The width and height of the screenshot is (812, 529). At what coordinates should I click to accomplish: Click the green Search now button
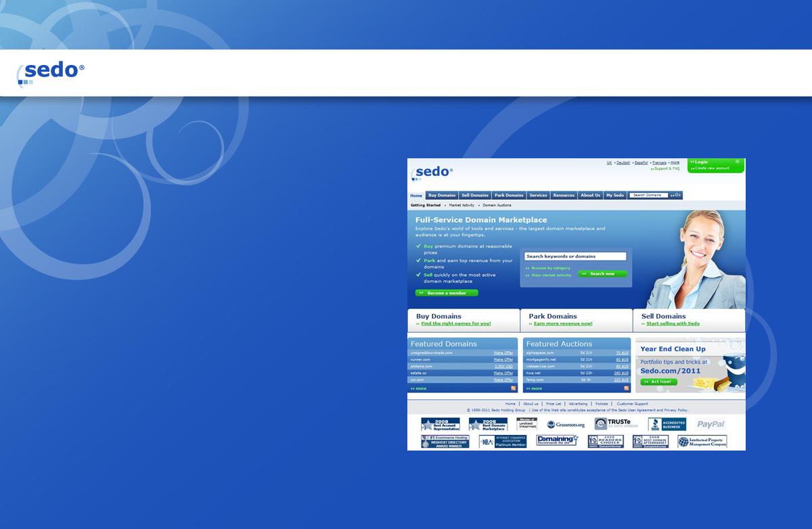602,274
